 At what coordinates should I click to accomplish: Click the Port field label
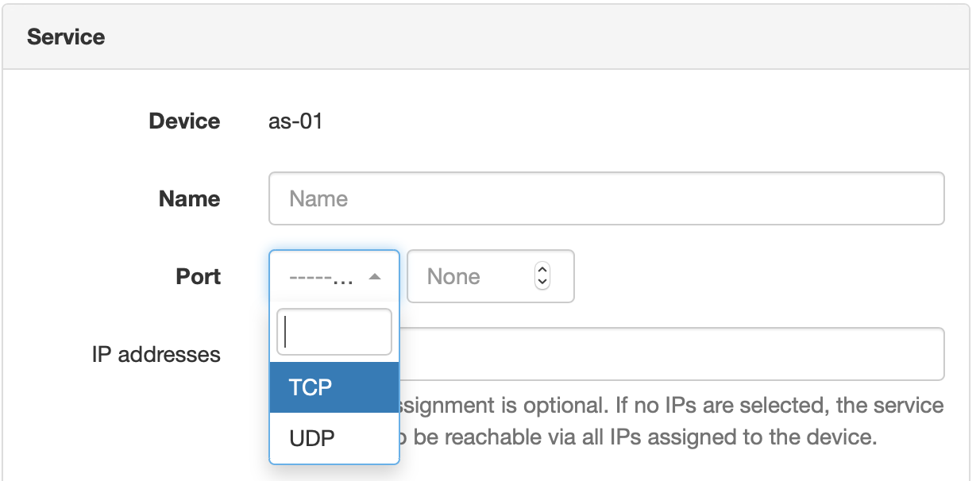199,276
